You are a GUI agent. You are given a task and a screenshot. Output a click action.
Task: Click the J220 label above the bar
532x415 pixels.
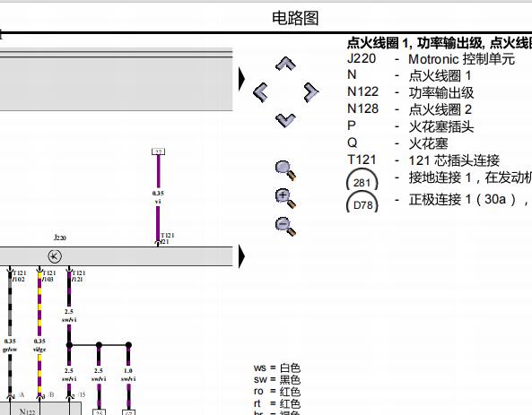point(60,238)
